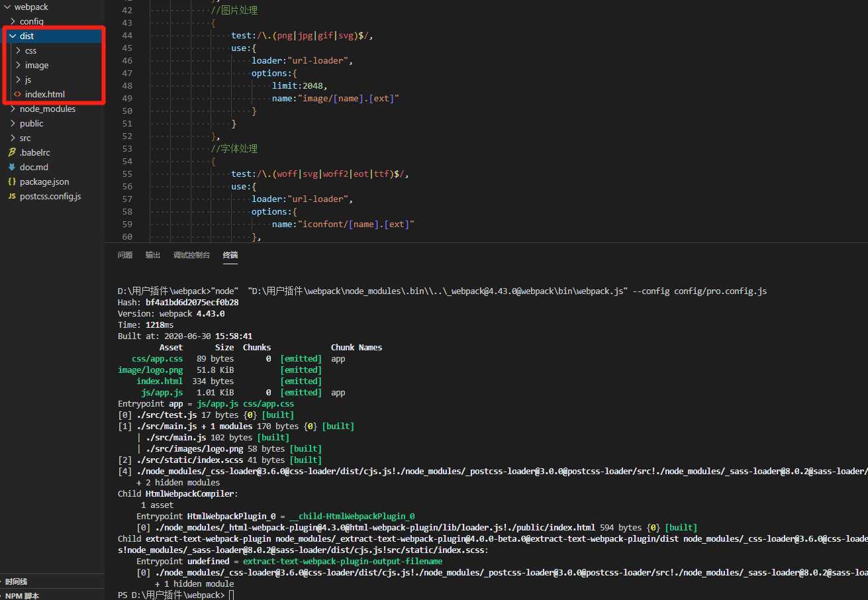Open package.json file label
This screenshot has width=868, height=600.
(x=44, y=182)
